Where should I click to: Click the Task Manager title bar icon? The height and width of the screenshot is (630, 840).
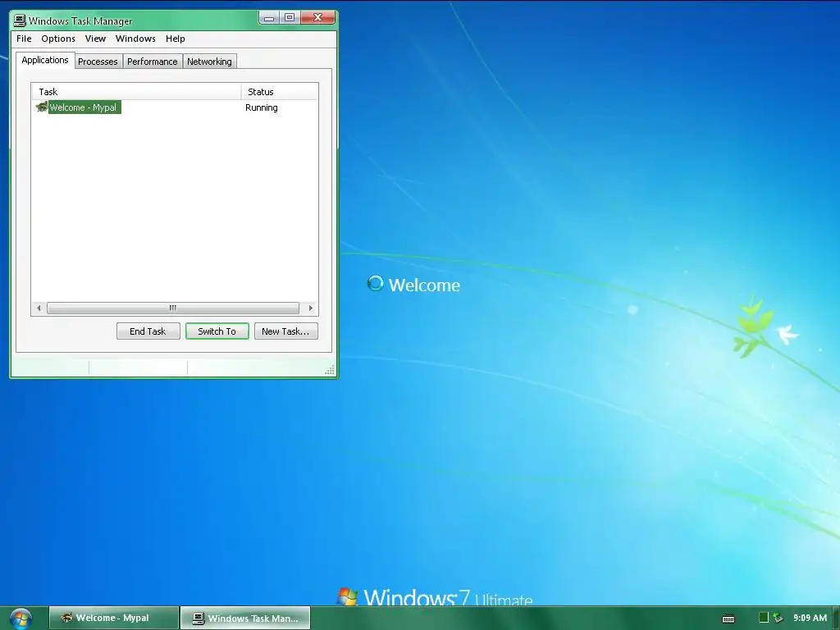(x=20, y=21)
